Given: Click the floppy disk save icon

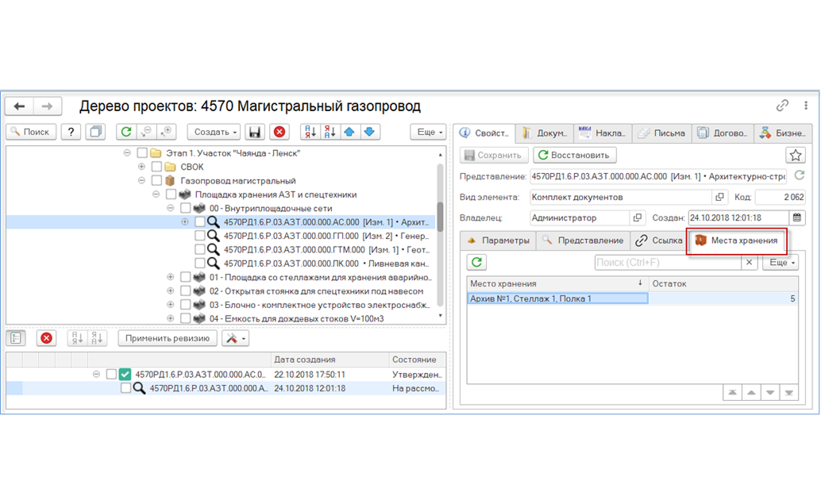Looking at the screenshot, I should 254,132.
